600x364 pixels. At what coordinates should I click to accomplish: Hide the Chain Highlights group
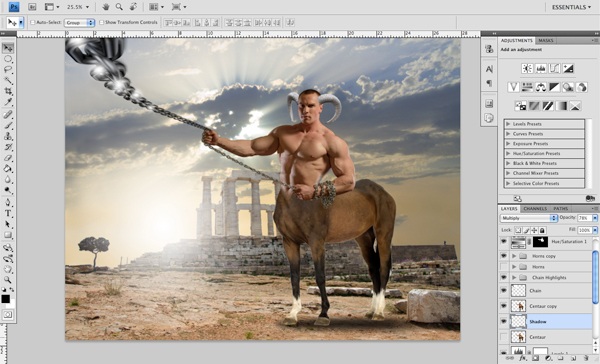[x=504, y=277]
